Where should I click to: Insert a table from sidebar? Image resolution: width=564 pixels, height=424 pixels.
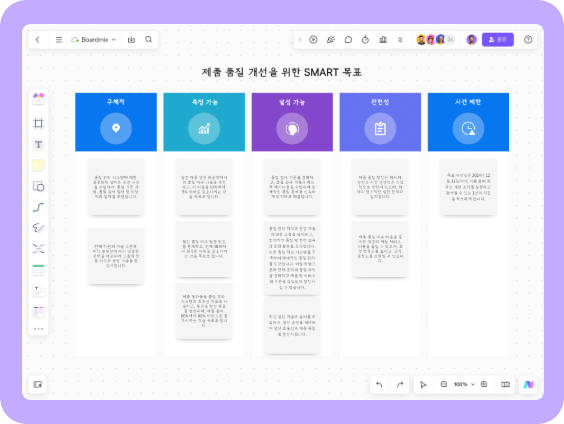(x=38, y=270)
